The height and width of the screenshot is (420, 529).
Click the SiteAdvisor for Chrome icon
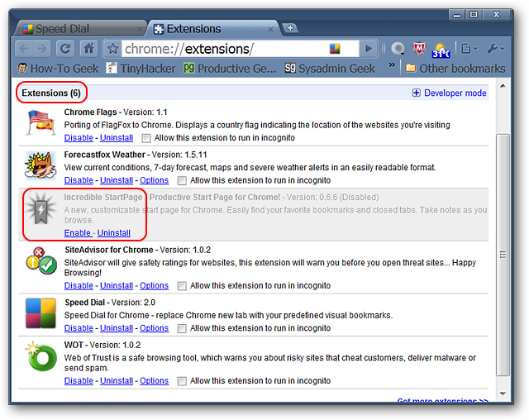41,260
